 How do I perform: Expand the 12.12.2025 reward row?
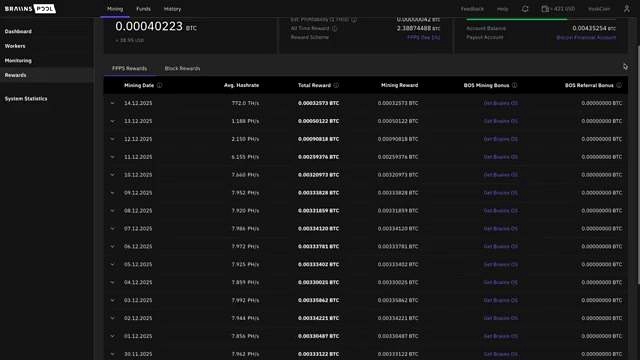[x=112, y=139]
